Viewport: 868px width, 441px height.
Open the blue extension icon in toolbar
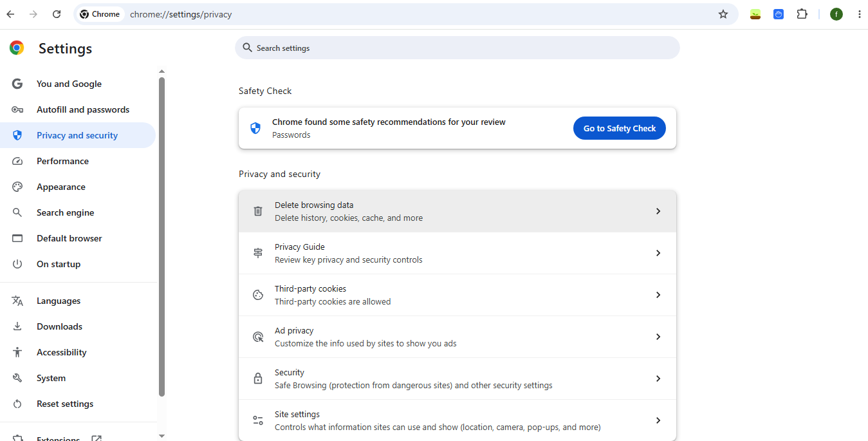tap(779, 14)
